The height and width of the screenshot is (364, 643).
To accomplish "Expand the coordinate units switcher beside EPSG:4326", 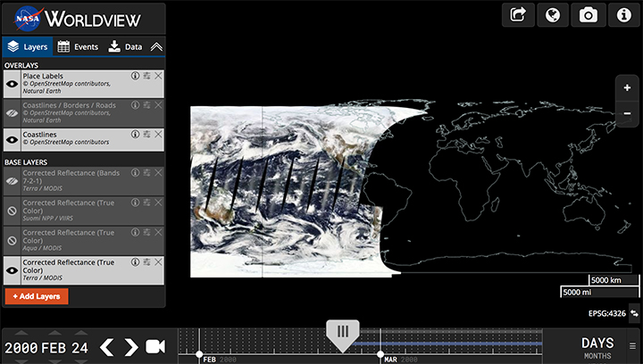I will pyautogui.click(x=634, y=313).
